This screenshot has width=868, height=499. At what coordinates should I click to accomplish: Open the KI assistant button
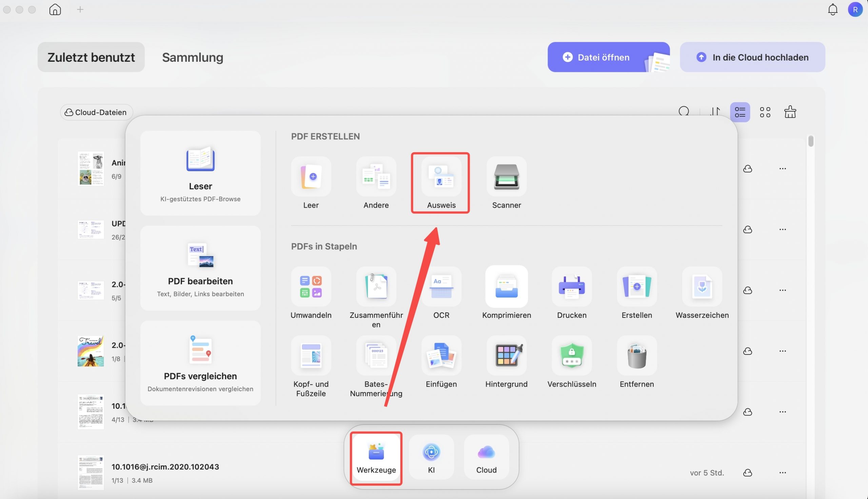click(431, 458)
